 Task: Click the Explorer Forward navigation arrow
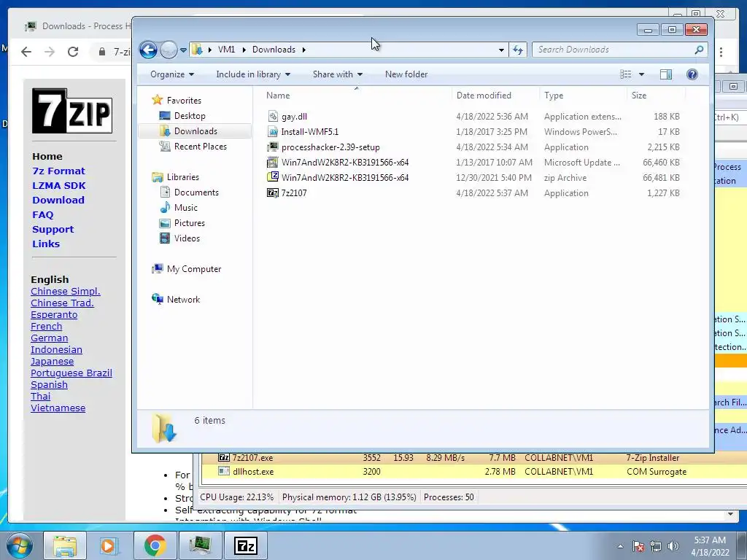click(169, 50)
